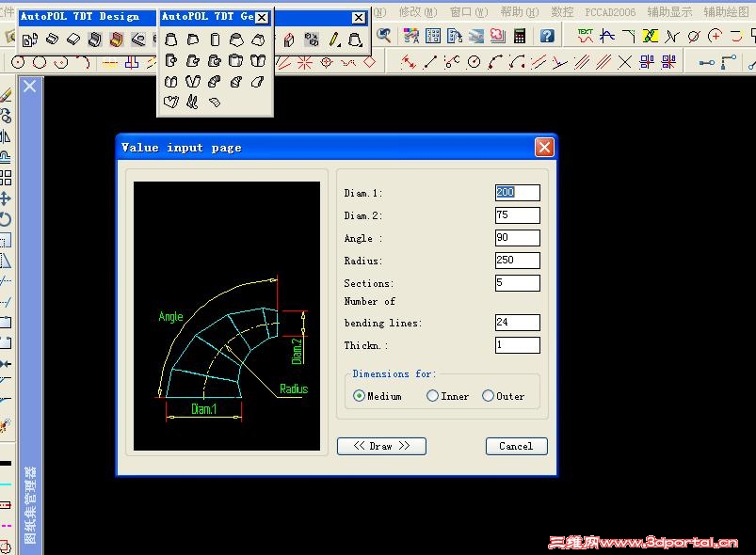
Task: Click the red diamond icon in second toolbar row
Action: coord(369,62)
